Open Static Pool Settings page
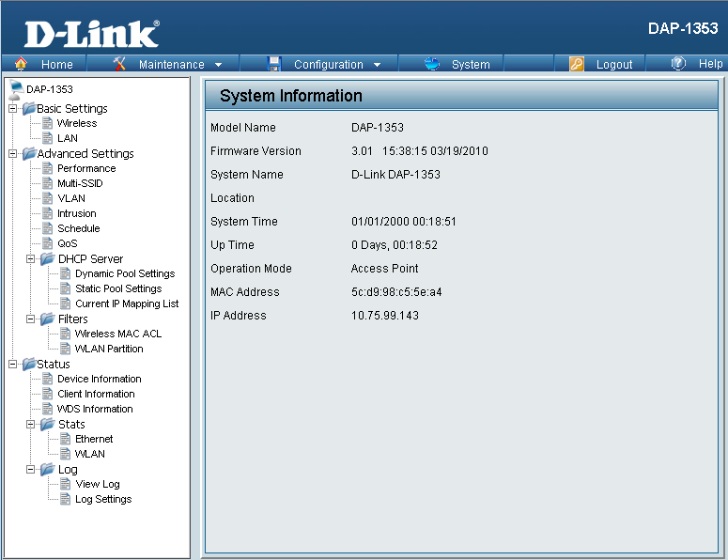 (x=118, y=288)
